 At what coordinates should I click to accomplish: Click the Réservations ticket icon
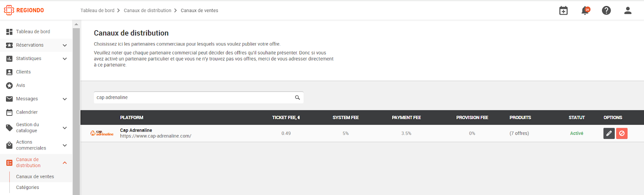(x=9, y=45)
